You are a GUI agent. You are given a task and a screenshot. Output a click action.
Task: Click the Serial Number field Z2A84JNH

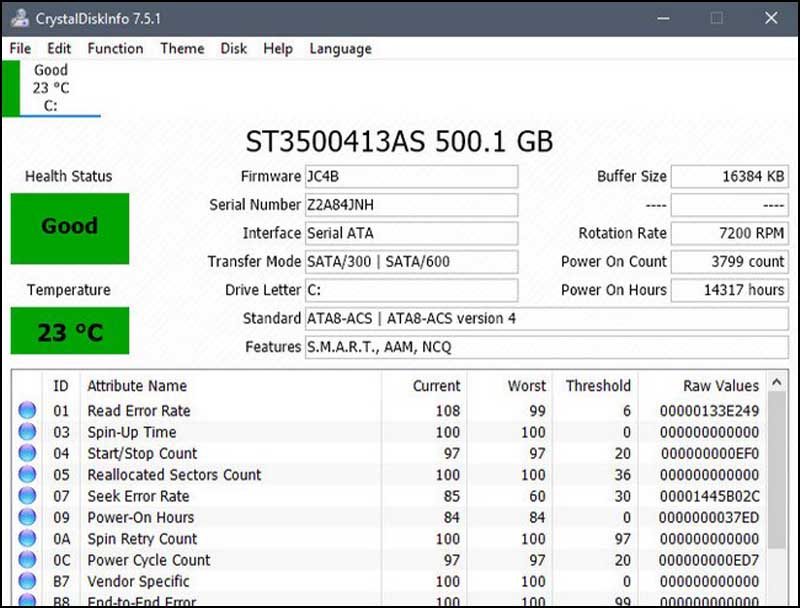coord(411,205)
